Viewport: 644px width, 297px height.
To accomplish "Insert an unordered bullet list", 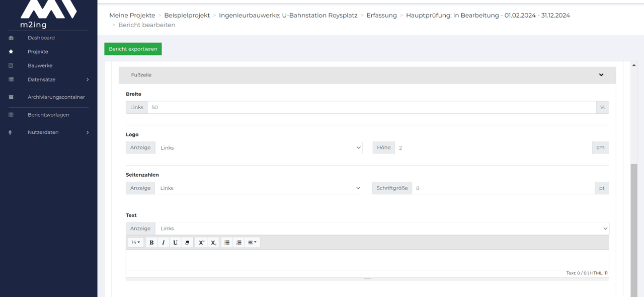I will click(227, 243).
